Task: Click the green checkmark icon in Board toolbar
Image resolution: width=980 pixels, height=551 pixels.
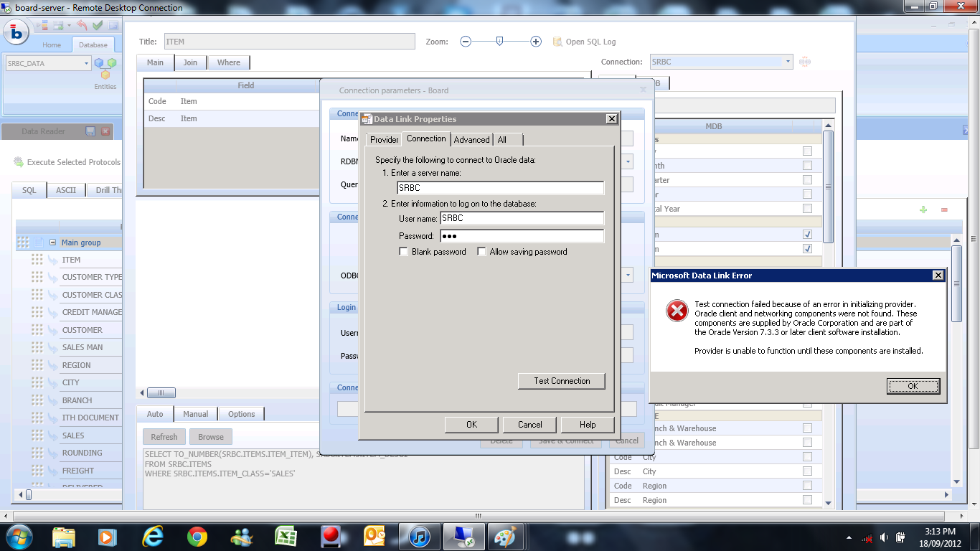Action: [98, 26]
